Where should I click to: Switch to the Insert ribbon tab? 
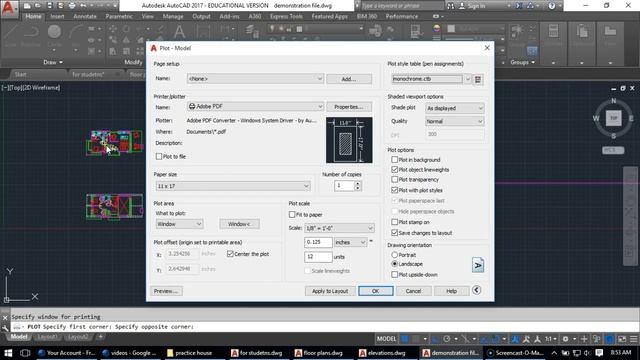57,16
